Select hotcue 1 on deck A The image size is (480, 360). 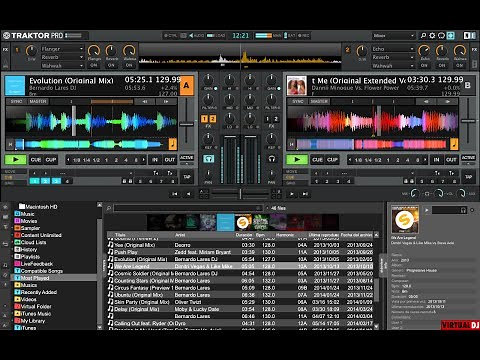click(x=34, y=181)
